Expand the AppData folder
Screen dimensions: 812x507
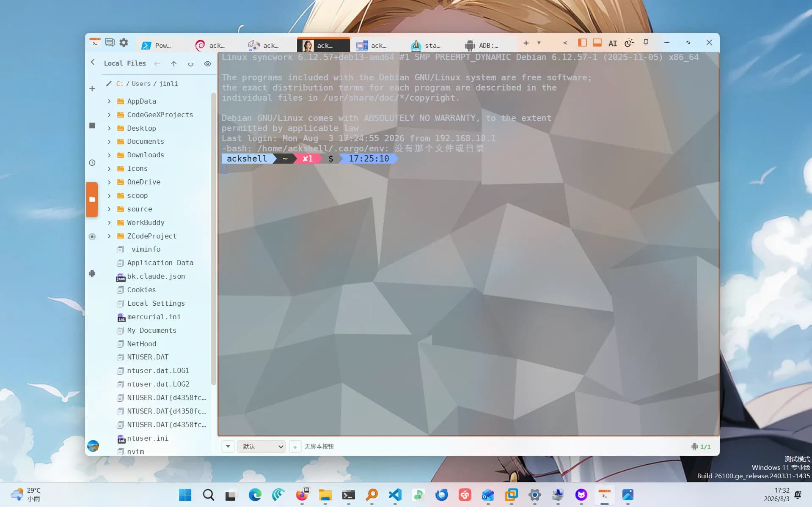tap(109, 101)
